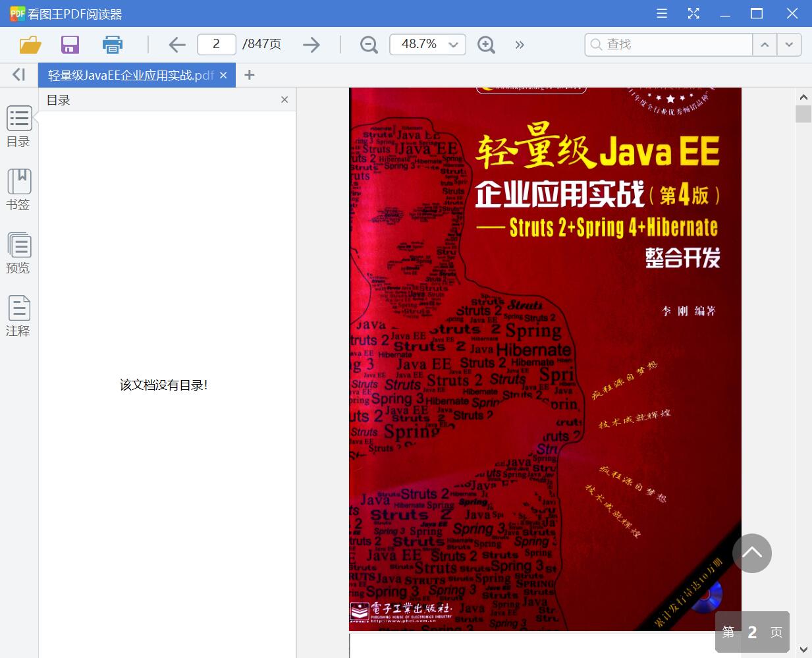Click the 该文档没有目录! message
Screen dimensions: 812x658
[x=164, y=385]
